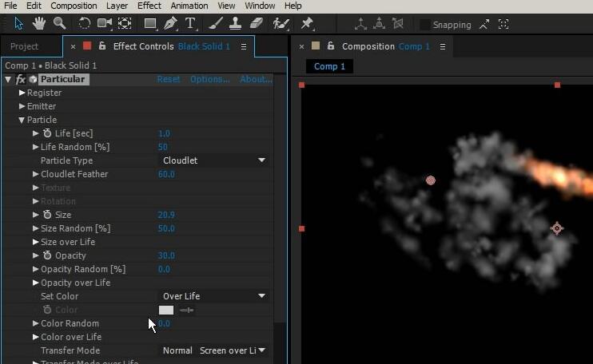This screenshot has width=593, height=364.
Task: Select the Zoom magnifier tool
Action: [59, 24]
